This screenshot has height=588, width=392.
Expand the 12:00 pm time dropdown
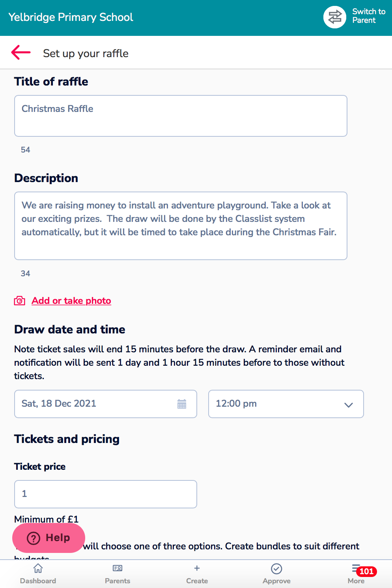286,404
